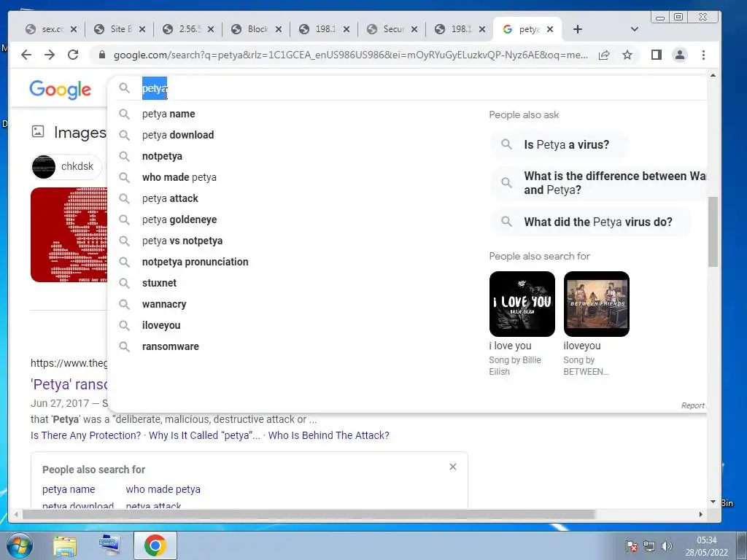Click the vertical scrollbar thumb
747x560 pixels.
tap(713, 232)
